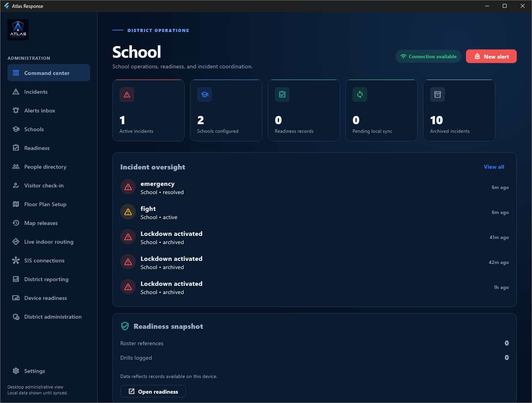
Task: Open the Lockdown activated 1h ago entry
Action: [x=315, y=287]
